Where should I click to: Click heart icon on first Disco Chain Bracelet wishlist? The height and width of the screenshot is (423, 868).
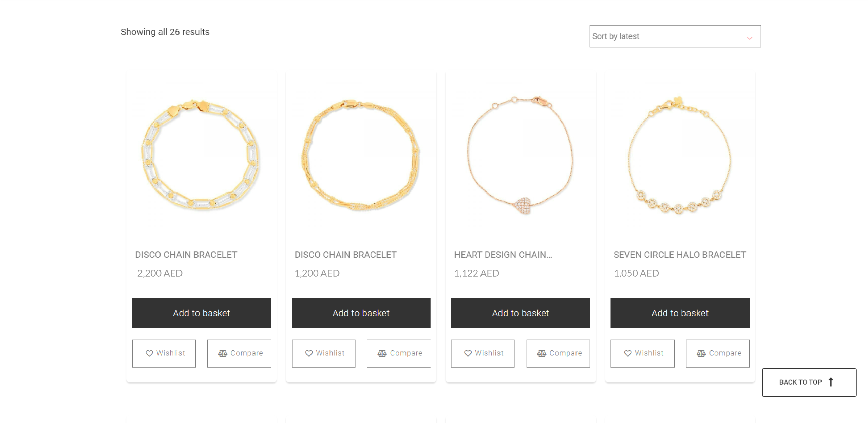[x=149, y=353]
